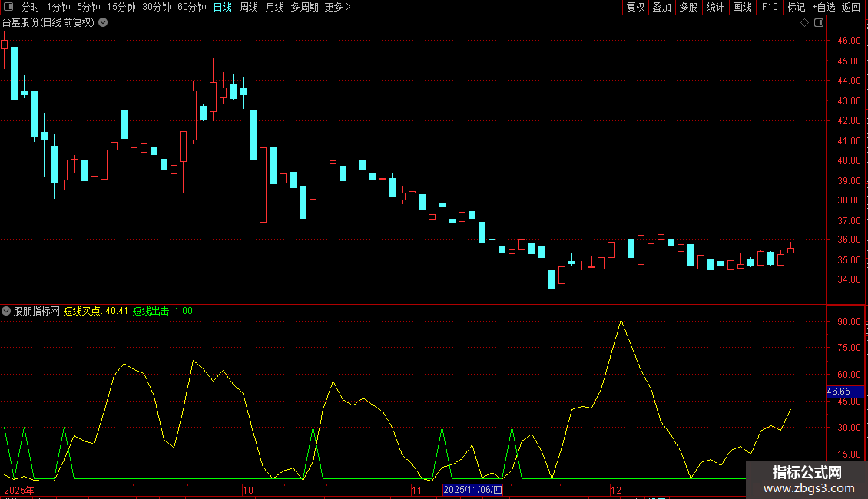Switch to the 月线 monthly chart

coord(274,7)
